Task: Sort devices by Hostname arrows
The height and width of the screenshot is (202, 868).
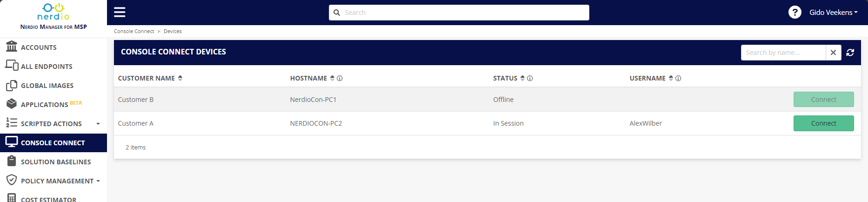Action: tap(332, 78)
